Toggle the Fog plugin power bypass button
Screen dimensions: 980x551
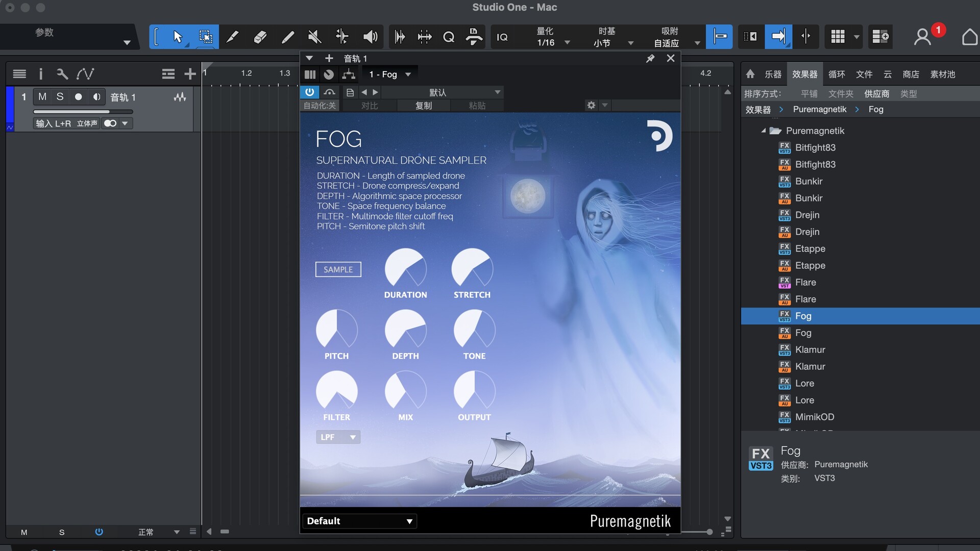(309, 92)
